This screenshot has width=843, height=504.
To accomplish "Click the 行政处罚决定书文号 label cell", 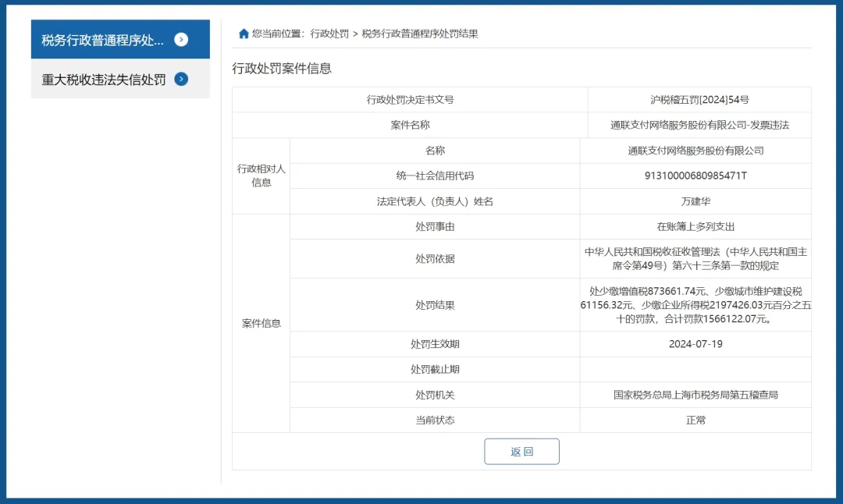I will point(411,99).
